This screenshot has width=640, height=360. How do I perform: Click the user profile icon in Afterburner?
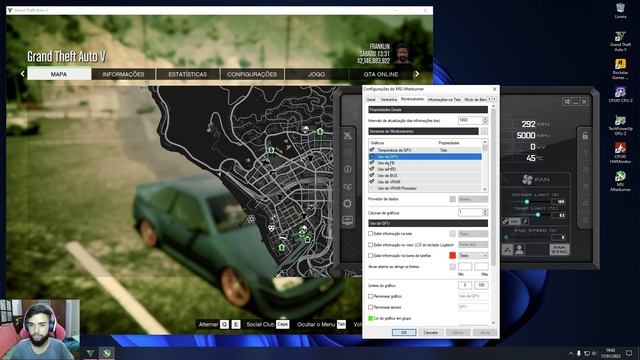pyautogui.click(x=519, y=249)
